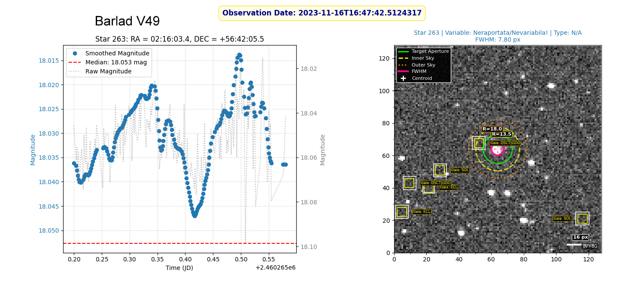Click the pink FWHM circle at the centroid

[x=497, y=149]
